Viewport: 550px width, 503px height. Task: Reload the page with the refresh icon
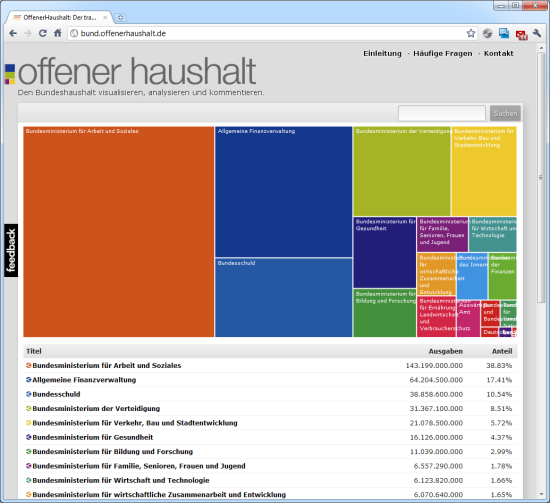tap(43, 33)
